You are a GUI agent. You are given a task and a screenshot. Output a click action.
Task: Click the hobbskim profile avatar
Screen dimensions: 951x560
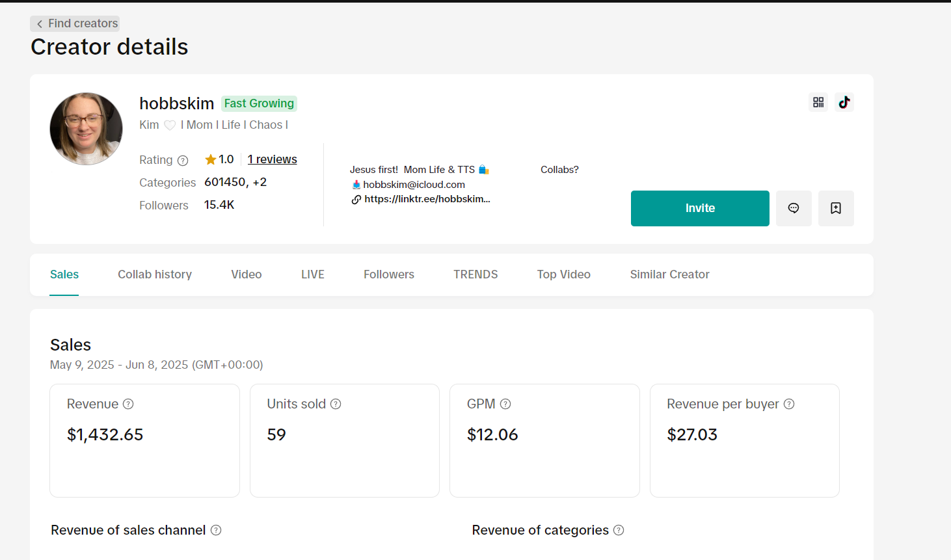pyautogui.click(x=86, y=129)
